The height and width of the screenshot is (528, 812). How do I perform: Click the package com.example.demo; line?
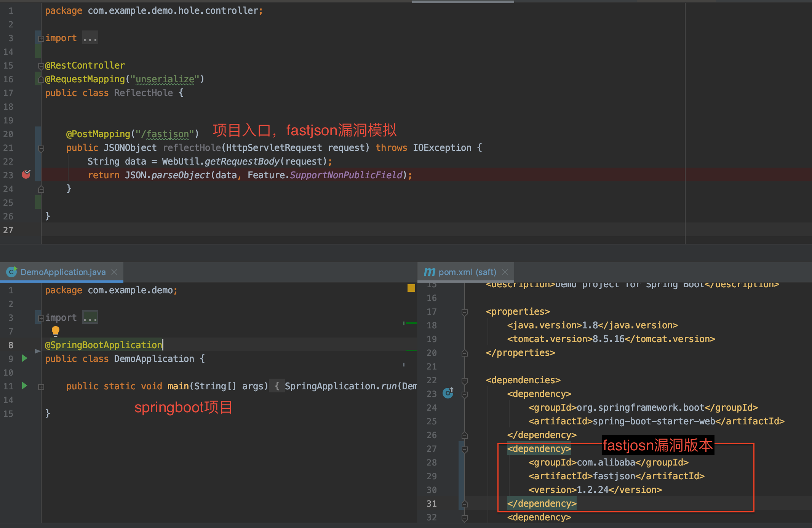111,290
